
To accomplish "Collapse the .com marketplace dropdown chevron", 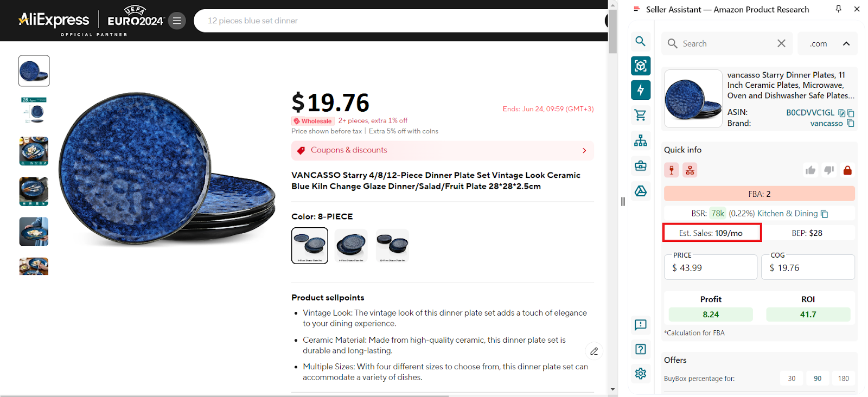I will point(845,43).
